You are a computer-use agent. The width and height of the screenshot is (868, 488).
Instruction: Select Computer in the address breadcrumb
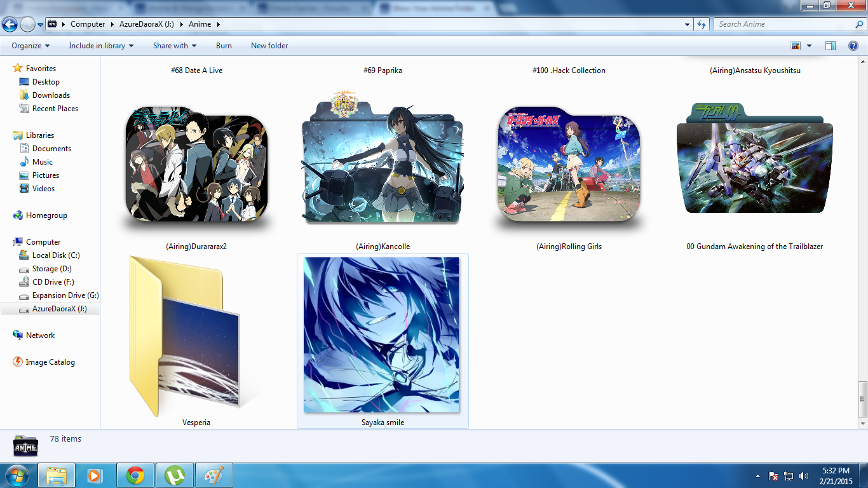click(x=88, y=24)
